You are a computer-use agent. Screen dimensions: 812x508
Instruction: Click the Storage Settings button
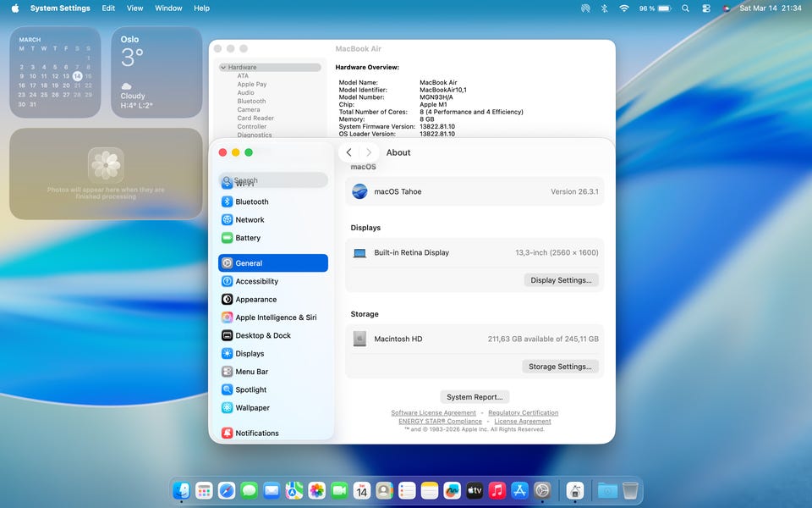(x=560, y=367)
